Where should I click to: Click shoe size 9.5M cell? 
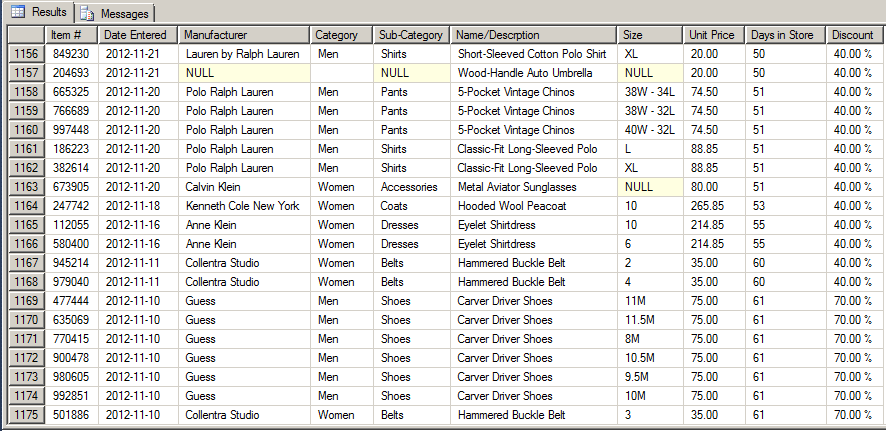[x=650, y=377]
